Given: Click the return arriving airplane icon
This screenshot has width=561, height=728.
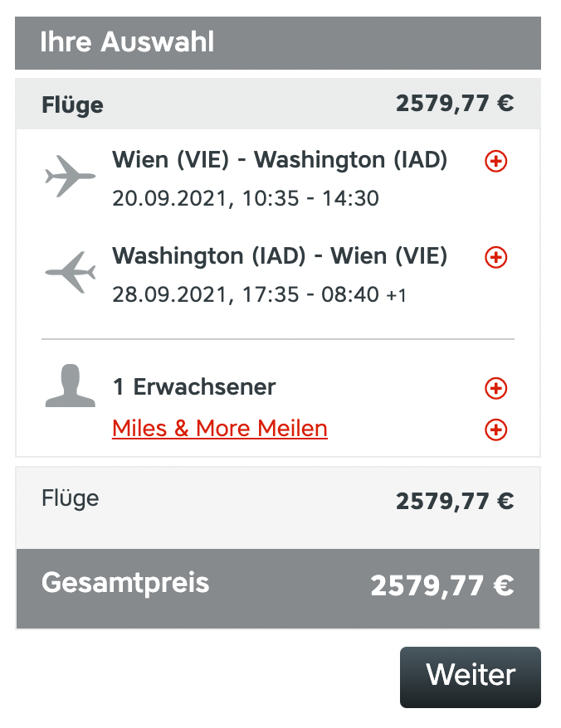Looking at the screenshot, I should pyautogui.click(x=71, y=273).
